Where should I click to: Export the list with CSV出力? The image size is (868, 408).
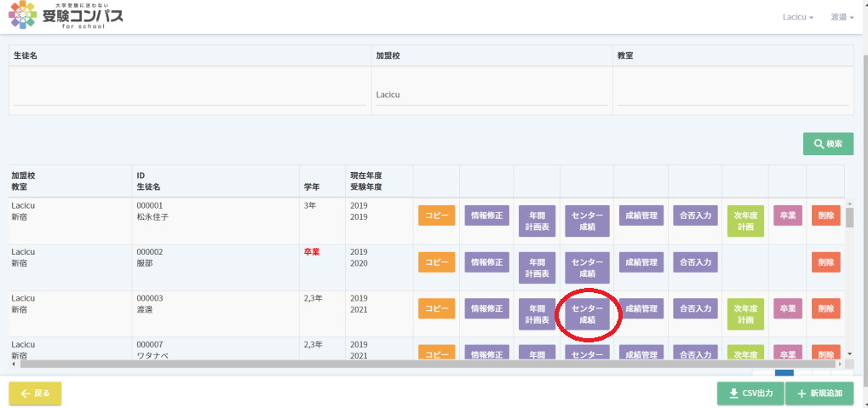pyautogui.click(x=750, y=393)
